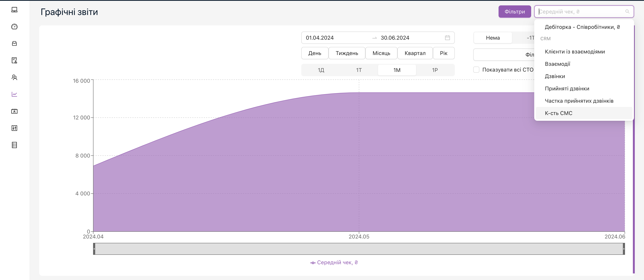Enable 'Показувати всі СТО' checkbox
Viewport: 644px width, 280px height.
click(476, 70)
